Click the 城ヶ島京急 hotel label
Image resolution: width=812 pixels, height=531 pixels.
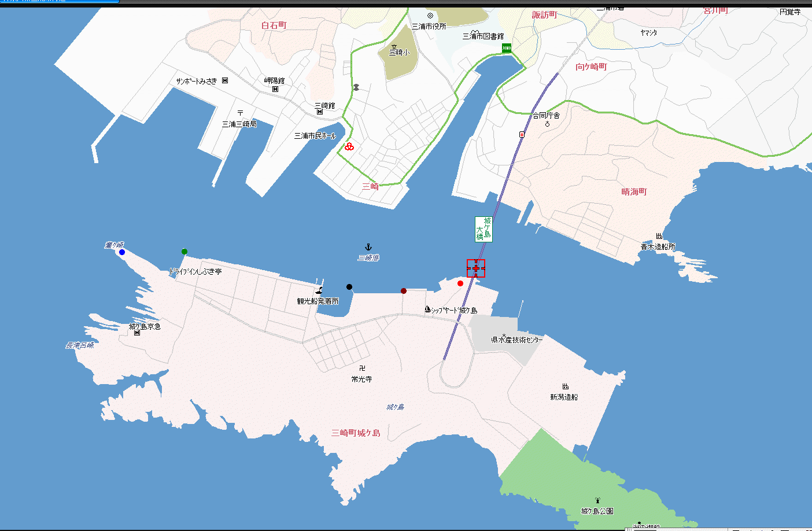145,326
